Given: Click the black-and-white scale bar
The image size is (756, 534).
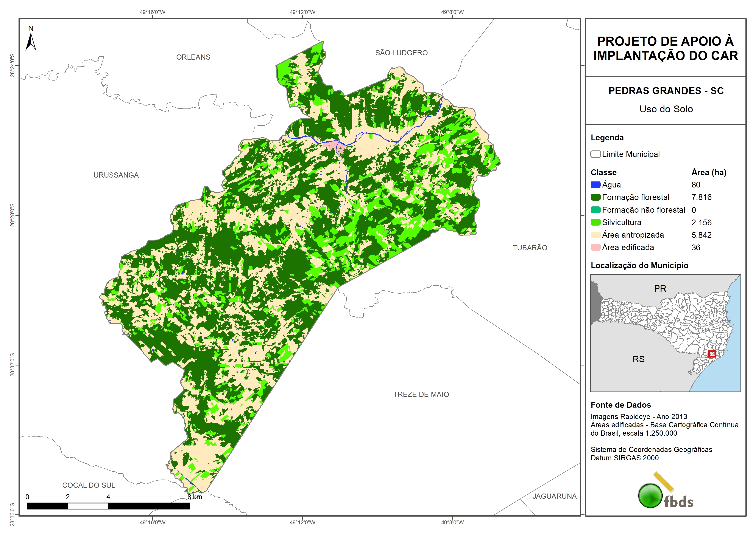Looking at the screenshot, I should (108, 506).
